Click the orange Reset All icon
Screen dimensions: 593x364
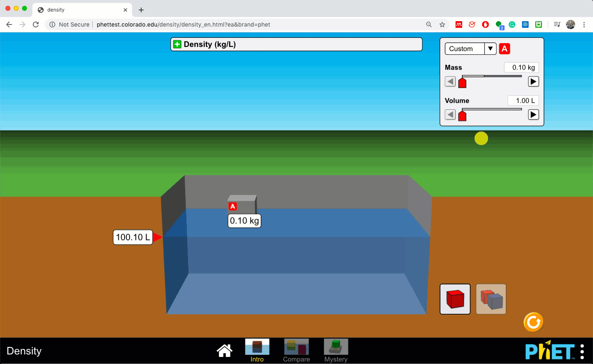point(533,322)
